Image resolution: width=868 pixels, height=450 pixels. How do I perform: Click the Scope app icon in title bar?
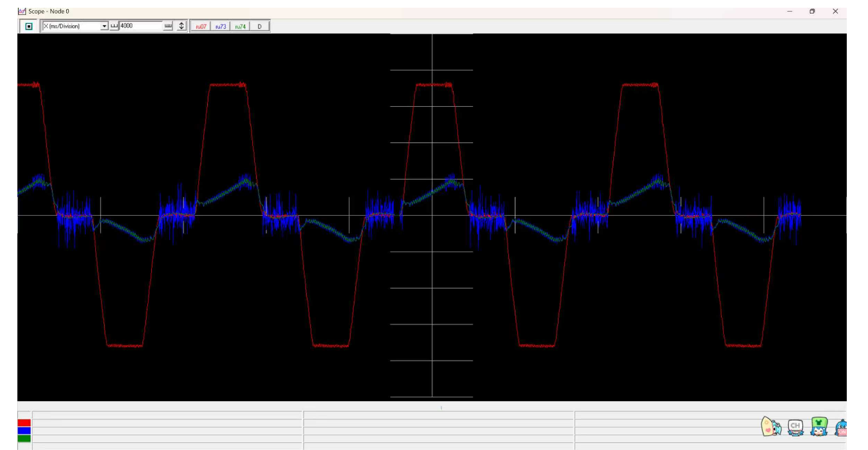click(x=22, y=12)
